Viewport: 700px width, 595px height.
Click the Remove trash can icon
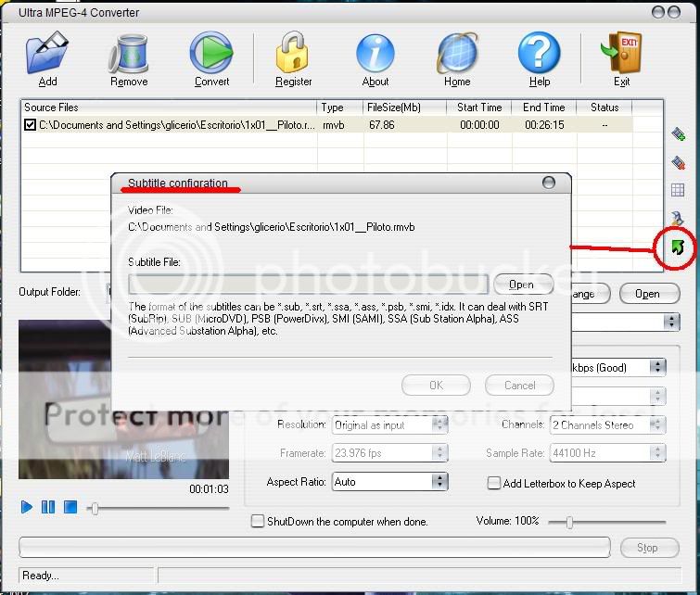pos(129,54)
